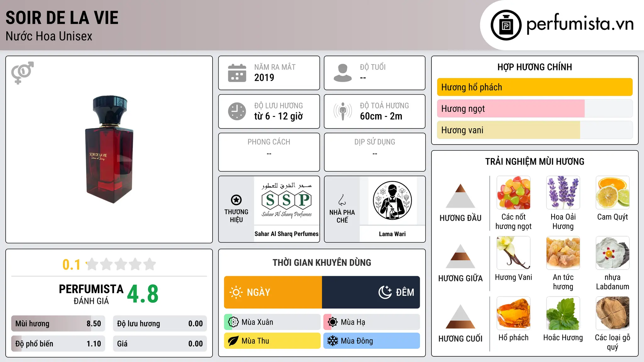Image resolution: width=644 pixels, height=362 pixels.
Task: Open the Lama Wari perfumer portrait
Action: click(392, 200)
